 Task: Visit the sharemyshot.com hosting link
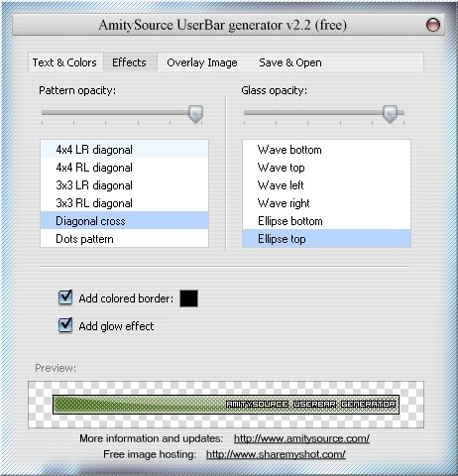point(276,454)
